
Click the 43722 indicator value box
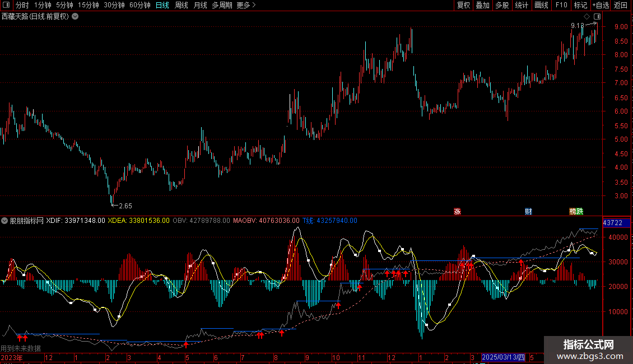point(616,223)
